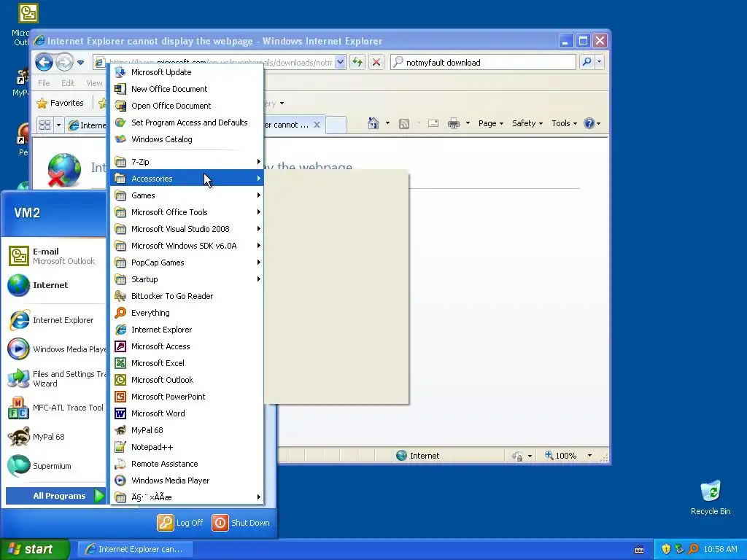The width and height of the screenshot is (747, 560).
Task: Expand Microsoft Windows SDK v6.0A folder
Action: point(187,246)
